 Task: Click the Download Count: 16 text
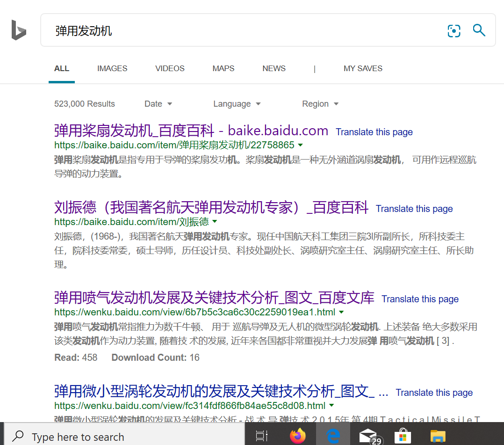click(x=156, y=357)
